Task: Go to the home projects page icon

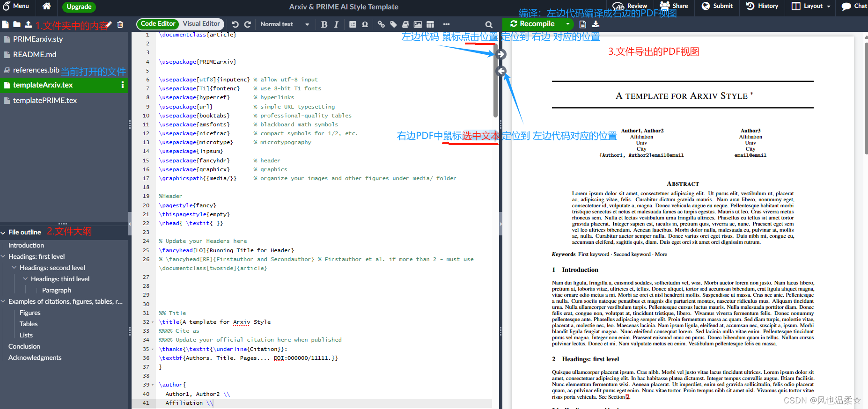Action: [x=46, y=6]
